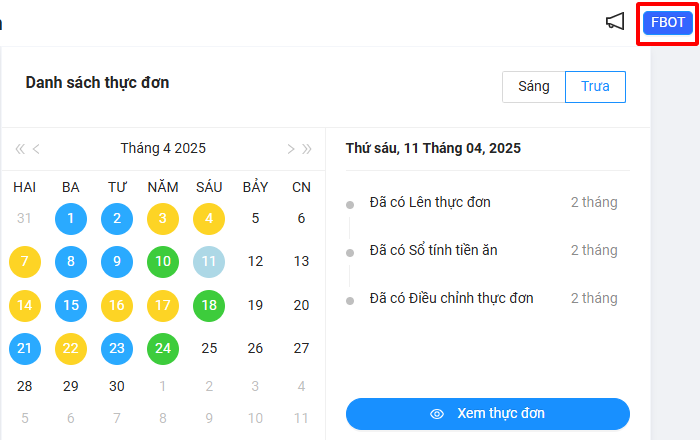Select date 30 in the calendar
The width and height of the screenshot is (700, 440).
pos(117,386)
